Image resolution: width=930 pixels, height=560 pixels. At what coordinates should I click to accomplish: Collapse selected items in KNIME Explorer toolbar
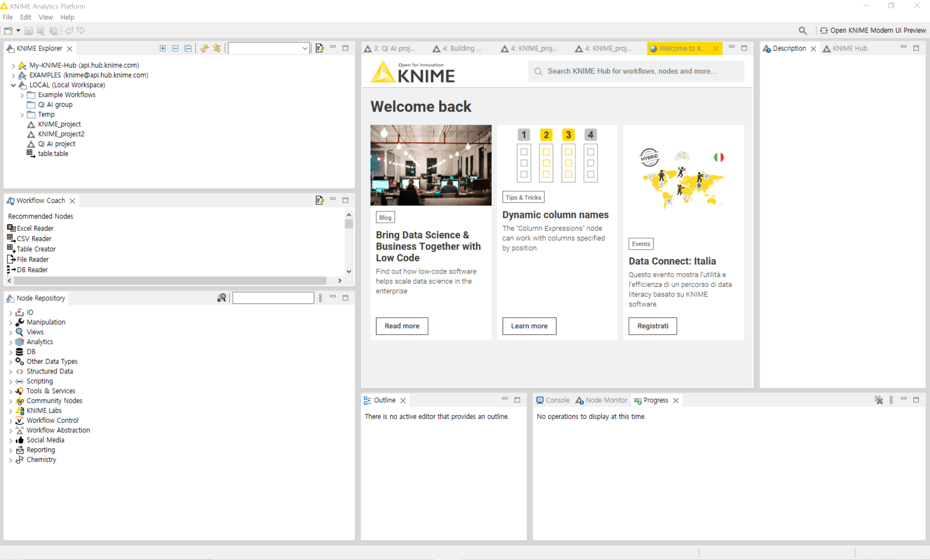176,48
